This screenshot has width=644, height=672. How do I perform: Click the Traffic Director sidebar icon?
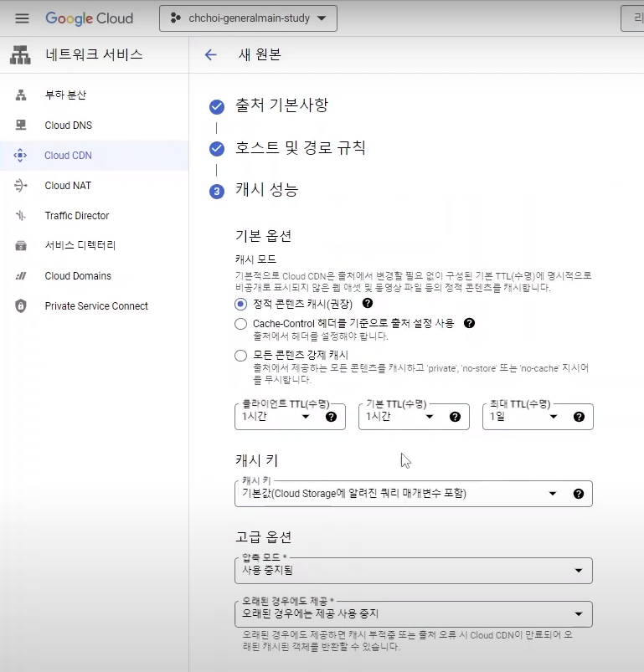[x=21, y=216]
